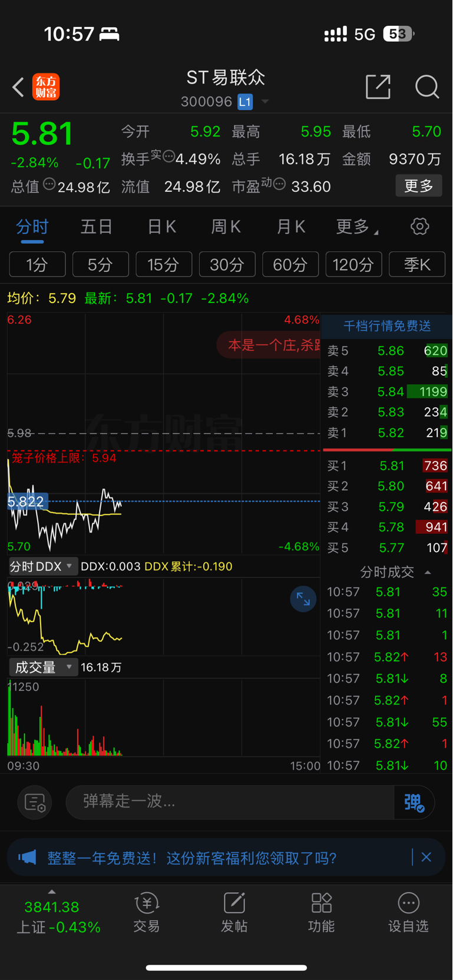Tap the 卖1 order row at 5.82
This screenshot has height=980, width=453.
click(387, 433)
